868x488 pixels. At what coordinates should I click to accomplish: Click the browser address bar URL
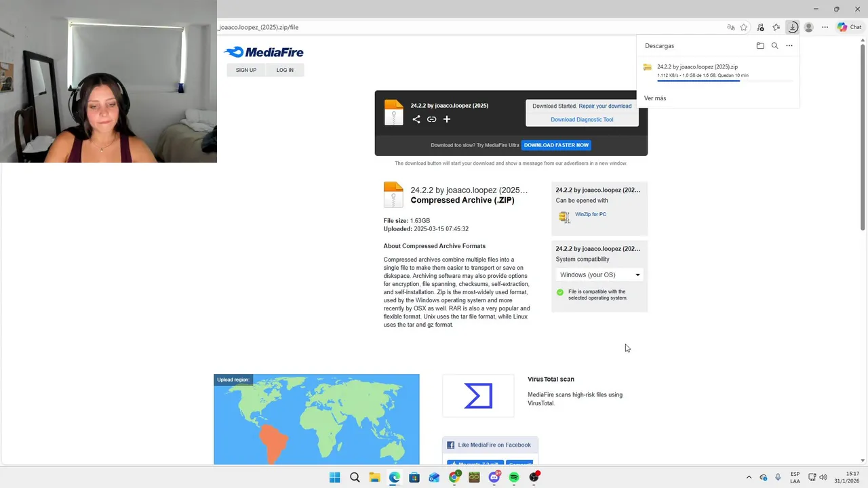click(x=258, y=27)
